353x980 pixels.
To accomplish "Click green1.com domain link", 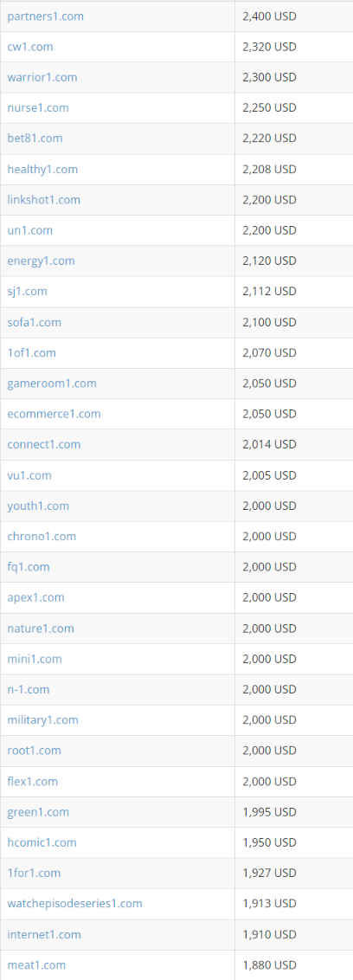I will point(38,813).
